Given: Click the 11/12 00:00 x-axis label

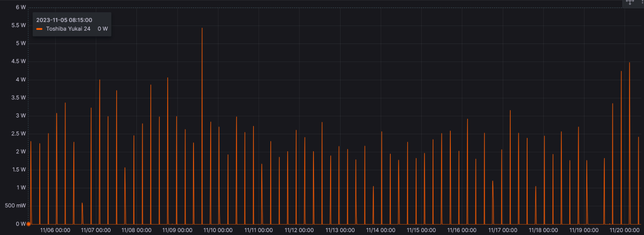Looking at the screenshot, I should (299, 230).
